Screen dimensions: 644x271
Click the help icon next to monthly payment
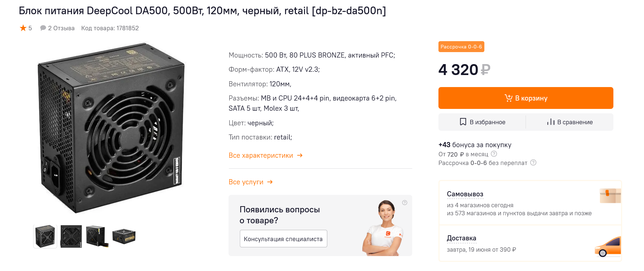tap(494, 154)
